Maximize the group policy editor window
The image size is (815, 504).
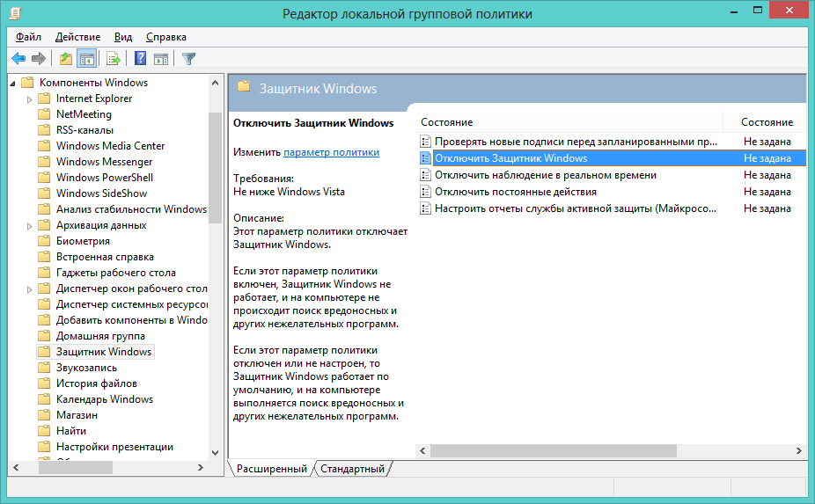click(x=758, y=11)
